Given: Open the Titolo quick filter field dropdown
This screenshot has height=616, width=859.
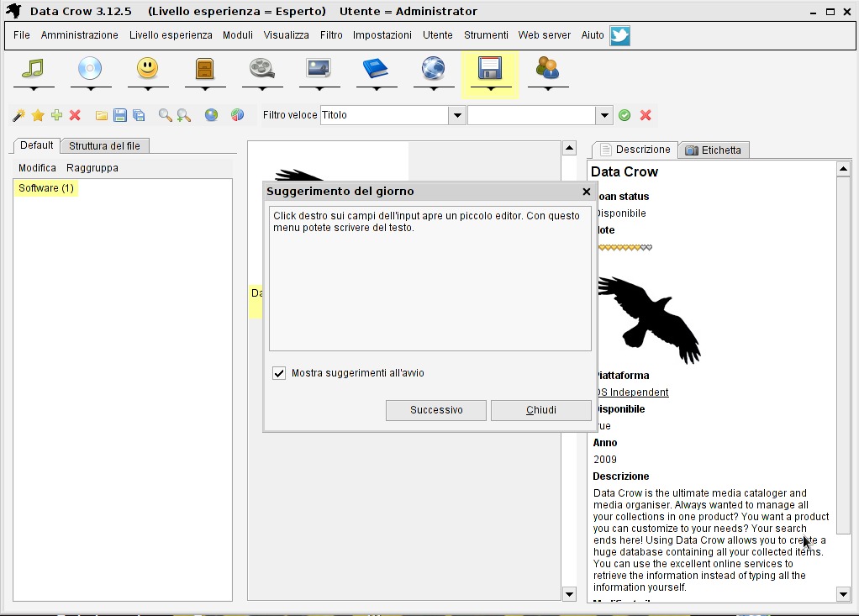Looking at the screenshot, I should pos(457,115).
